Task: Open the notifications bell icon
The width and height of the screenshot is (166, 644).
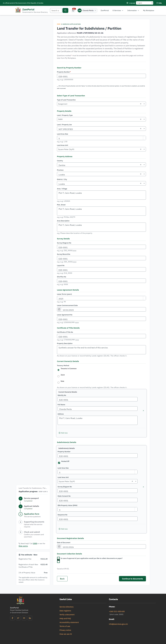Action: click(x=73, y=10)
